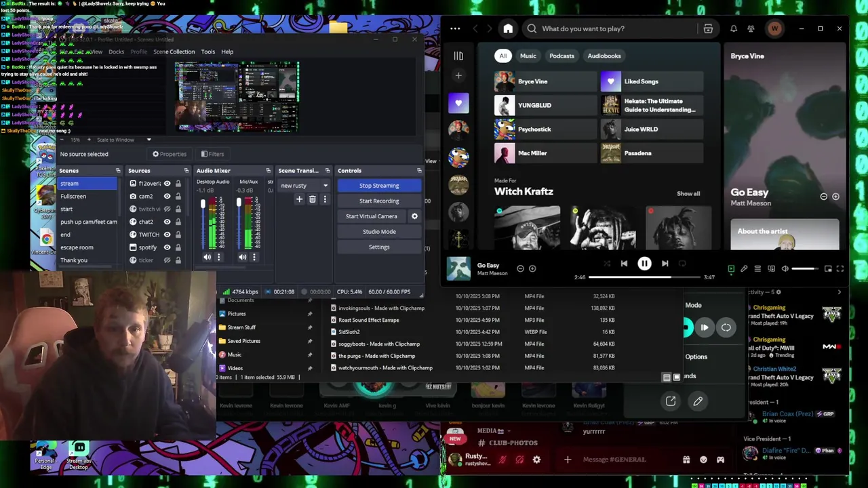
Task: Open OBS Scene Collection menu
Action: [174, 52]
